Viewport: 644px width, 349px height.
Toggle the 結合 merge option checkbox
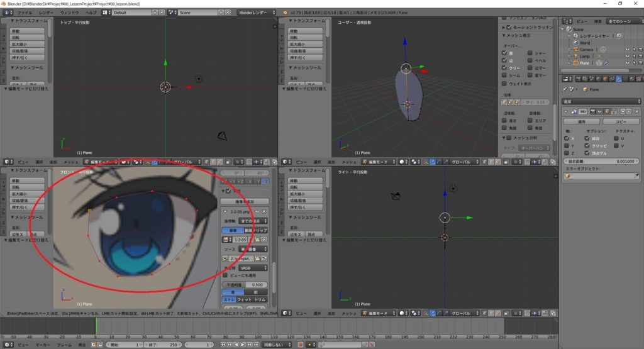587,138
